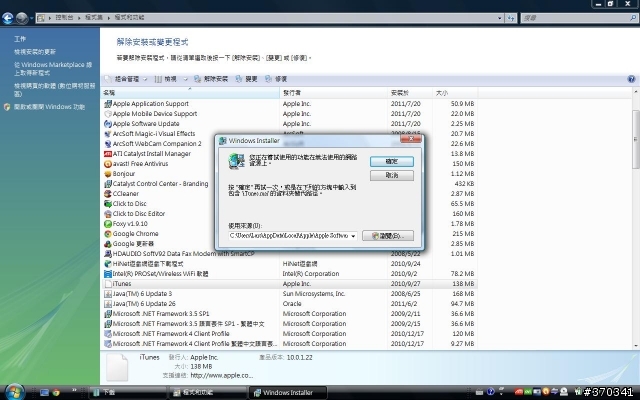Click the Change toolbar button
640x400 pixels.
[247, 79]
